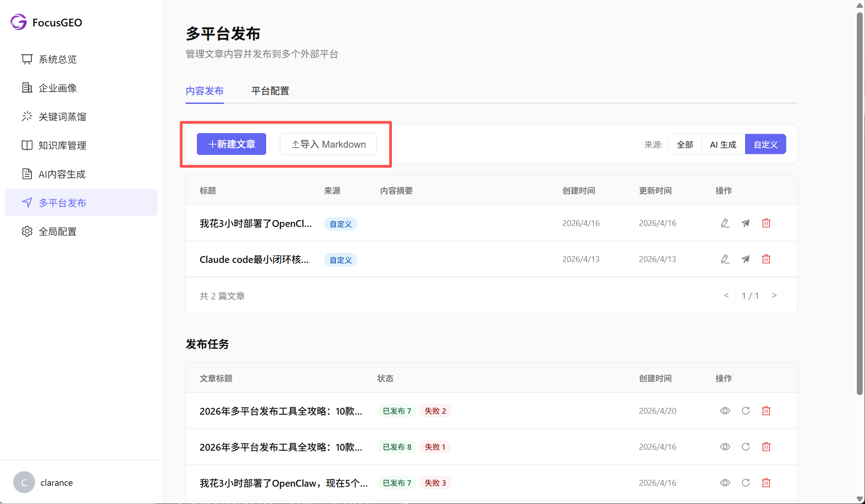Edit the 我花3小时部署了OpenCl... article
865x504 pixels.
click(725, 223)
